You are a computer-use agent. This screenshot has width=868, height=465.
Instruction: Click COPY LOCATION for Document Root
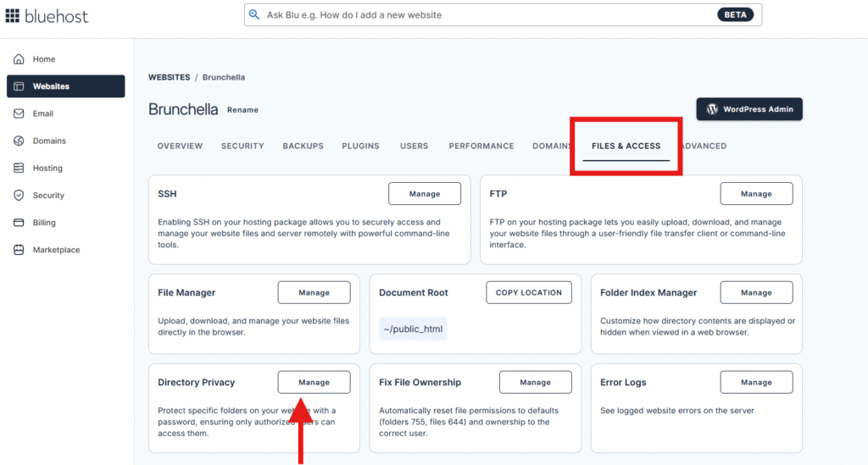coord(529,292)
